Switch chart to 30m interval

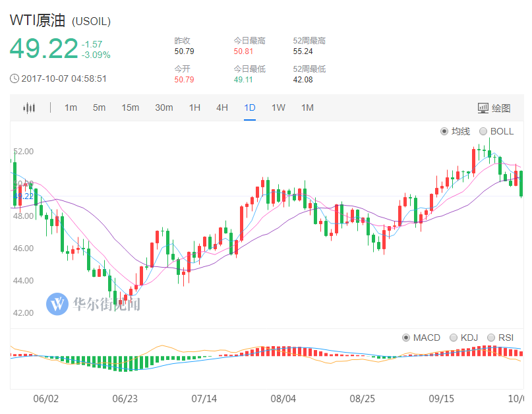(x=163, y=108)
